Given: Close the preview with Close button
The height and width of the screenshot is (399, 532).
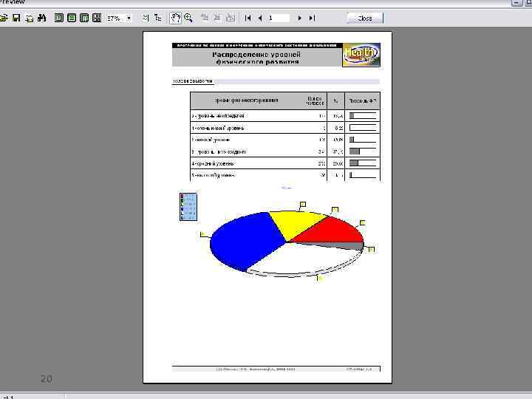Looking at the screenshot, I should (x=365, y=18).
